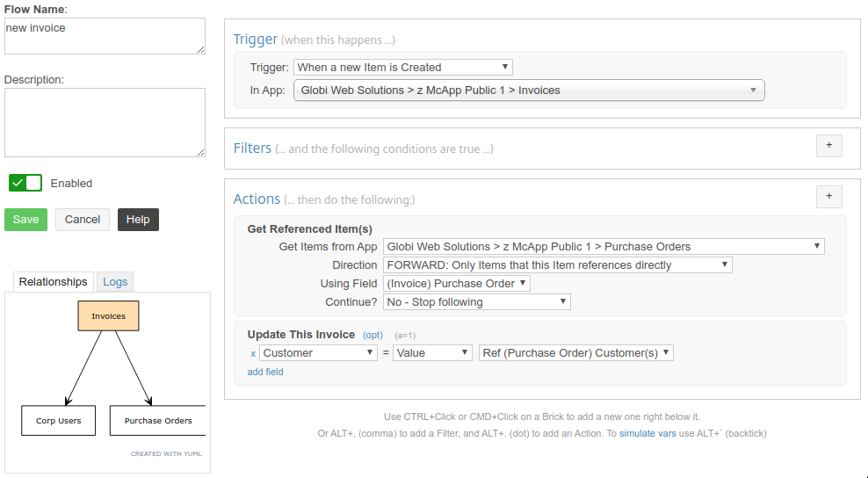868x478 pixels.
Task: Open the Continue? dropdown
Action: 477,302
